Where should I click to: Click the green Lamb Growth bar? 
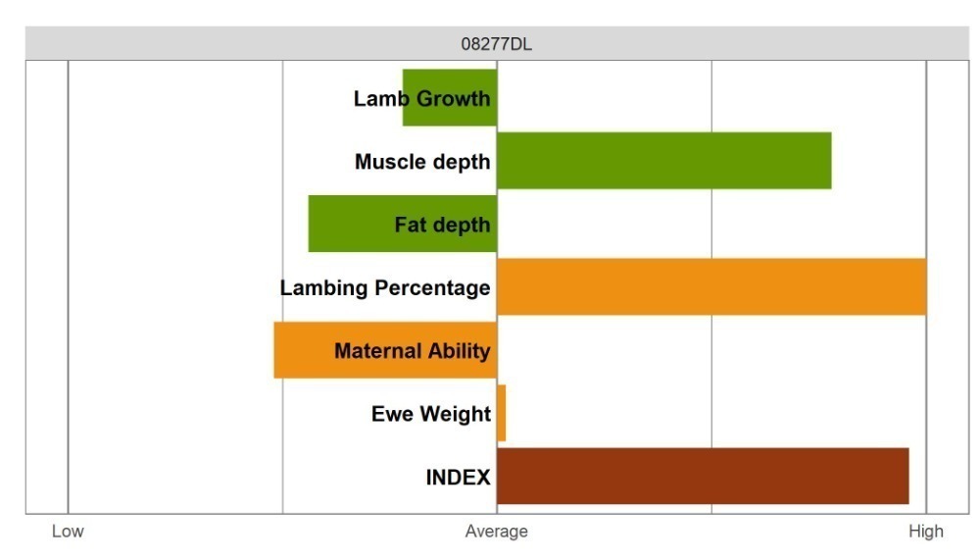(x=450, y=76)
